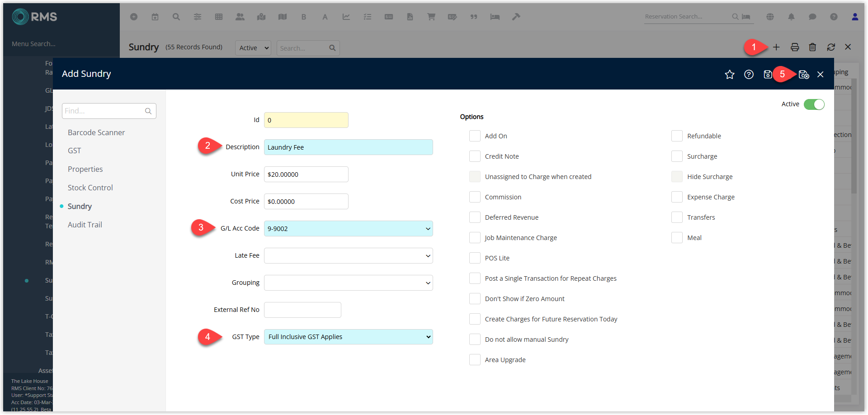Open the Audit Trail section

tap(85, 225)
